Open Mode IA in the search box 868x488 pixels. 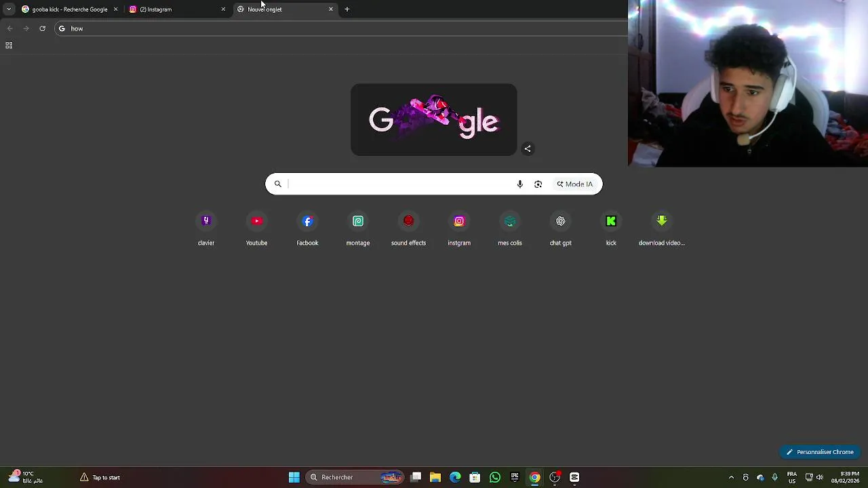(x=574, y=184)
